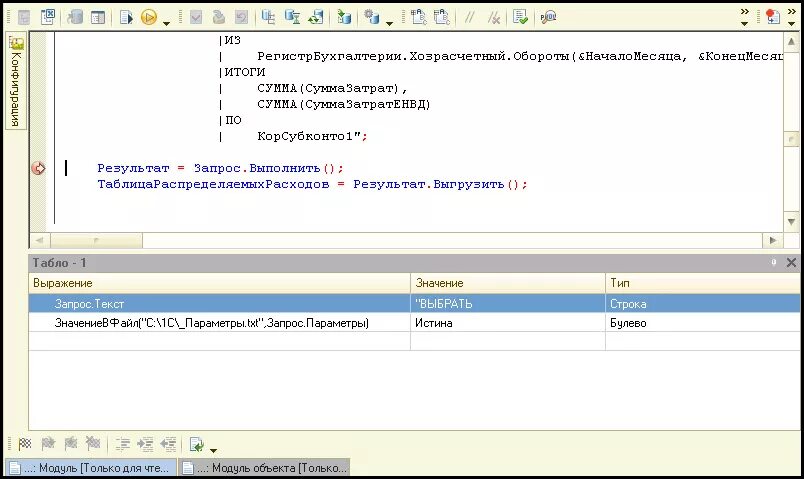Open the Конфигурация side panel tab
The image size is (804, 479).
coord(16,81)
